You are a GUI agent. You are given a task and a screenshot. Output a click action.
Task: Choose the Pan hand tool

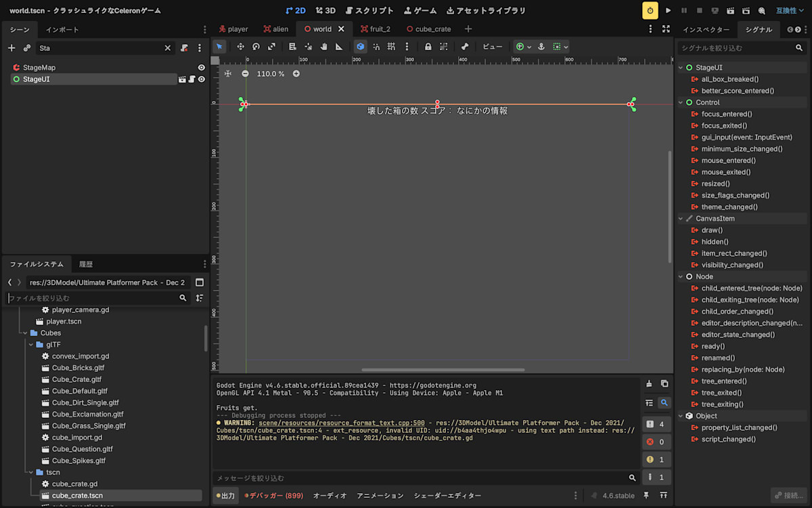pyautogui.click(x=324, y=47)
